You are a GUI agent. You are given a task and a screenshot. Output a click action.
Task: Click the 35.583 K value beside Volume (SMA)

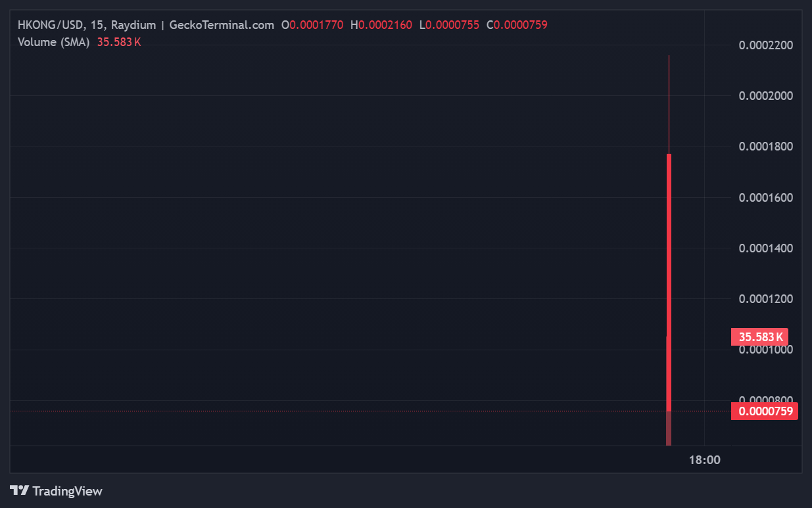click(x=119, y=42)
